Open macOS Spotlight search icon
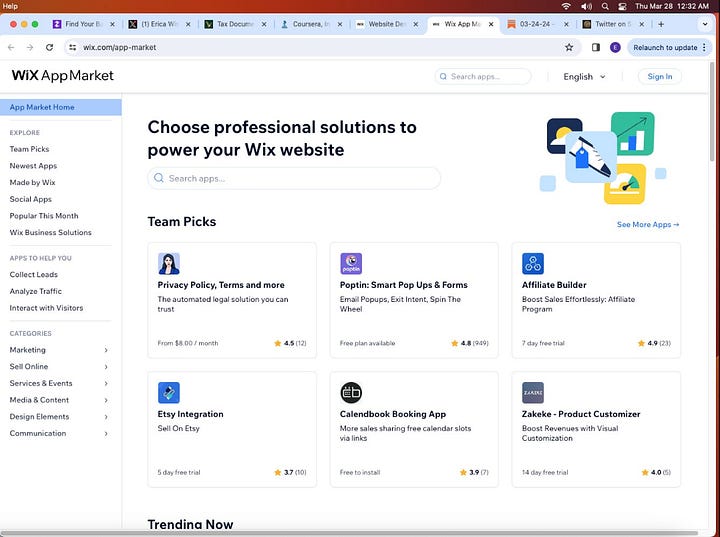The height and width of the screenshot is (537, 720). pyautogui.click(x=605, y=6)
